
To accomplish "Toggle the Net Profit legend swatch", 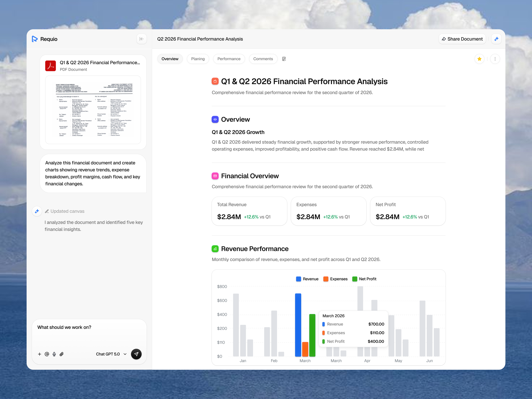I will tap(355, 279).
